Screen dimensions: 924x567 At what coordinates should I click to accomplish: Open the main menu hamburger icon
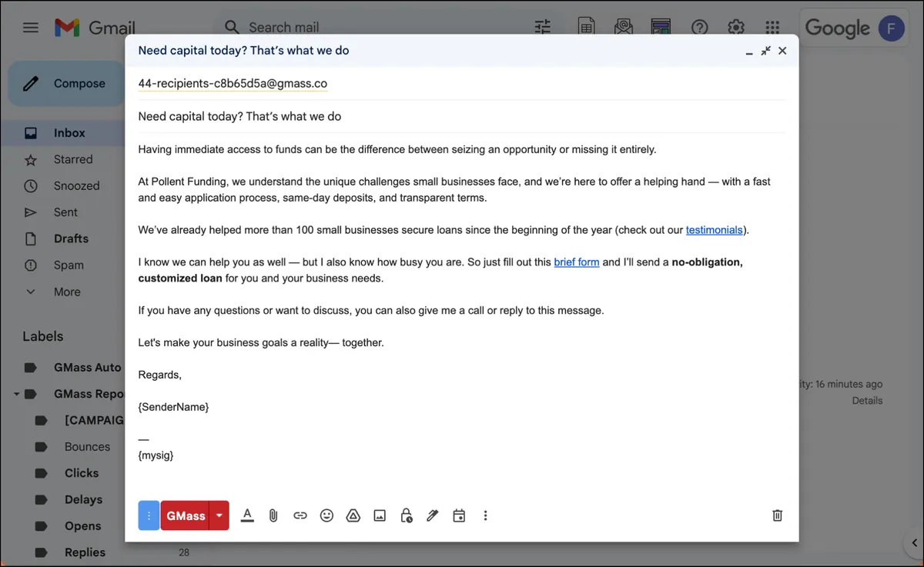point(31,28)
